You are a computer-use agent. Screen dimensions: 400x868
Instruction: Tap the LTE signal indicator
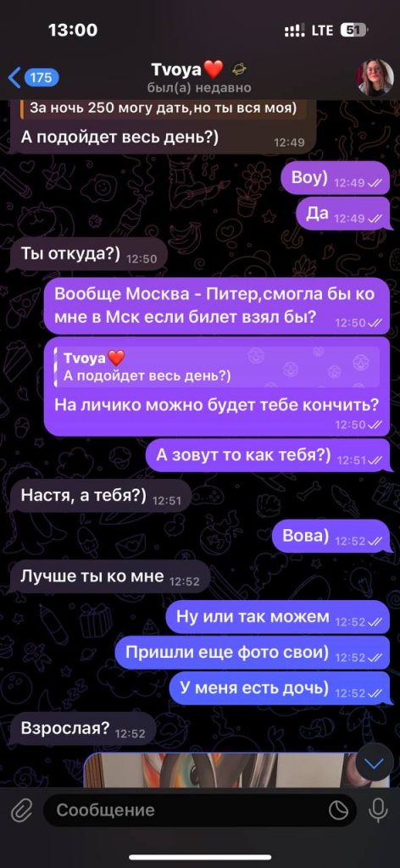tap(322, 30)
